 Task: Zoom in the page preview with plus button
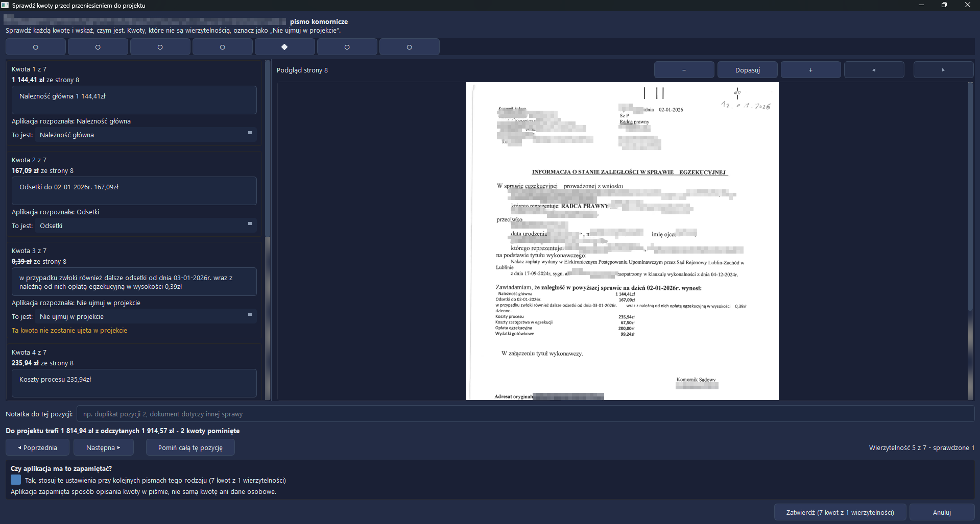(810, 70)
